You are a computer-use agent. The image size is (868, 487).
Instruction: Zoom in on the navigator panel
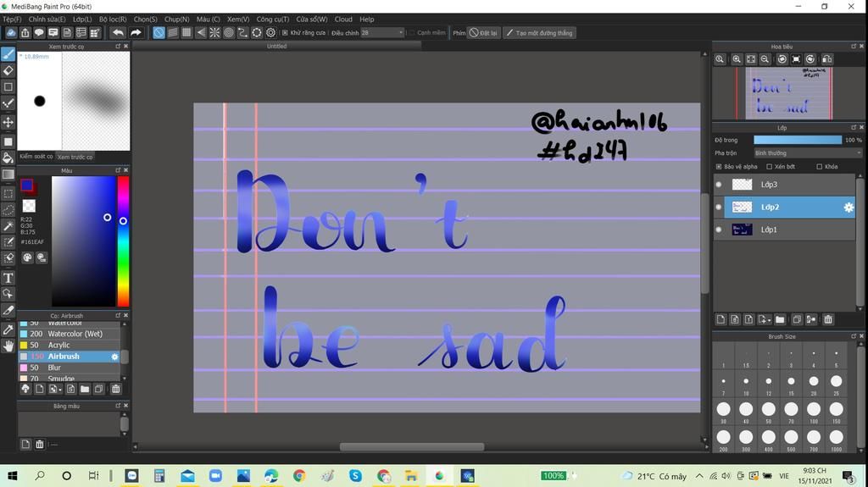[737, 59]
